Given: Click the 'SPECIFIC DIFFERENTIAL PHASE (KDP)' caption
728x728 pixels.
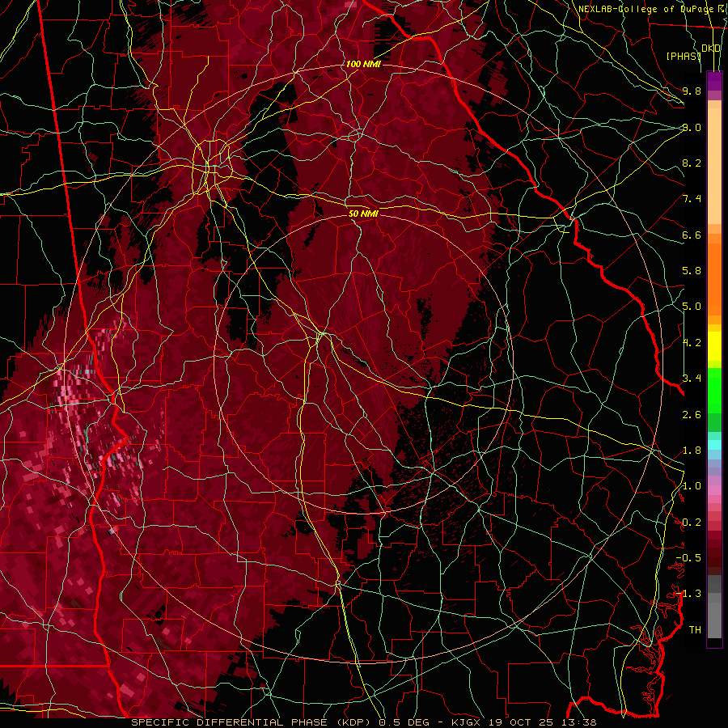Looking at the screenshot, I should pos(252,722).
